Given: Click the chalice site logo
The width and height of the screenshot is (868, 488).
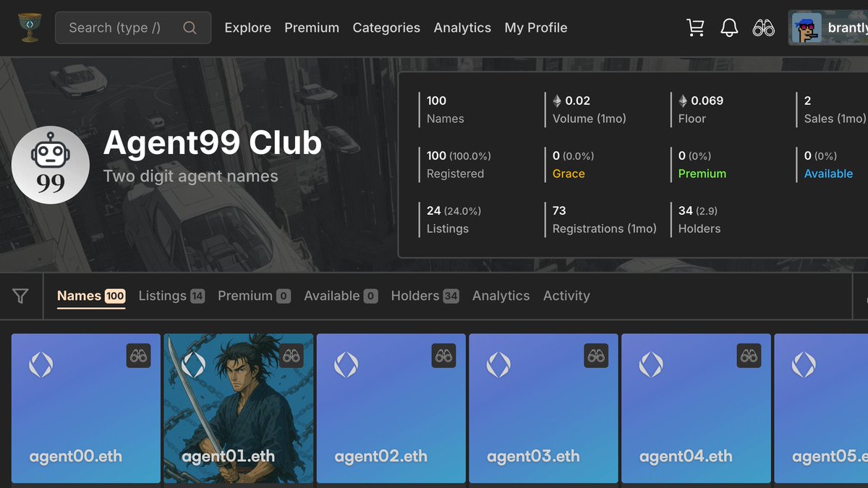Looking at the screenshot, I should pos(30,27).
